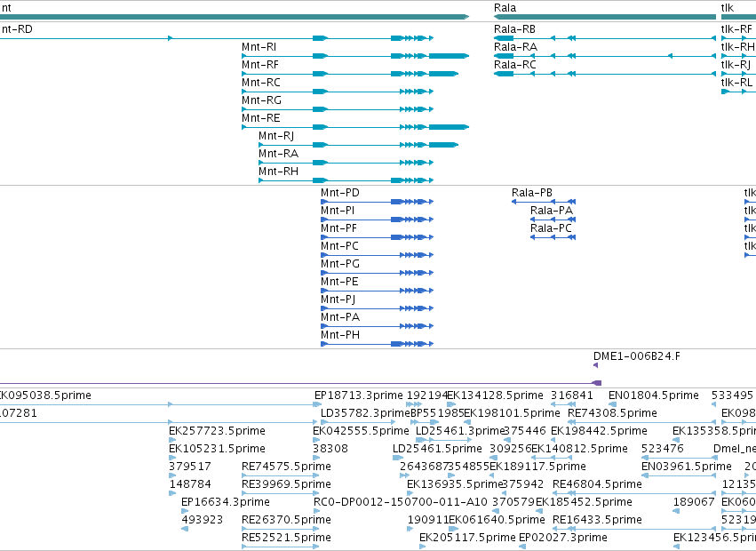Select EST label EK198442.5prime

pos(599,431)
